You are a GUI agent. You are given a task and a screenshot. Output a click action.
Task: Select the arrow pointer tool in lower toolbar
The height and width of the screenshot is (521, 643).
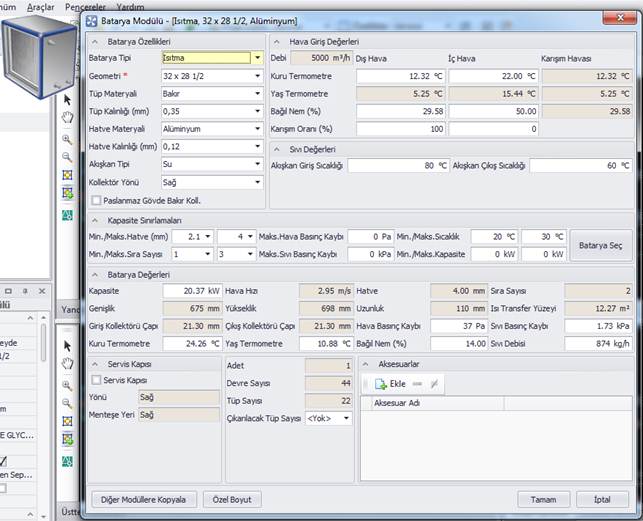coord(68,346)
